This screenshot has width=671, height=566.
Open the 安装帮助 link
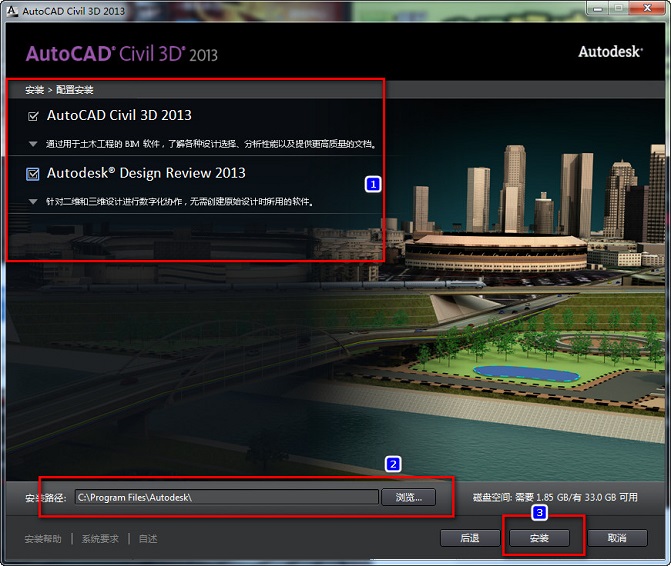43,539
